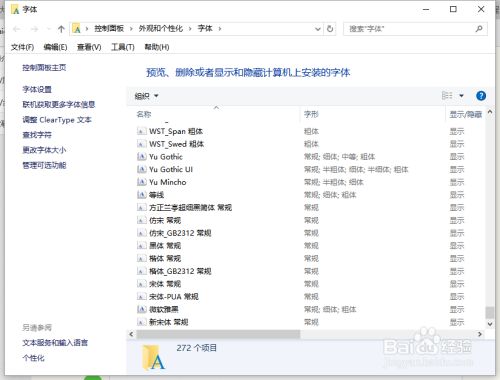Expand the view options dropdown arrow
Image resolution: width=500 pixels, height=380 pixels.
462,96
